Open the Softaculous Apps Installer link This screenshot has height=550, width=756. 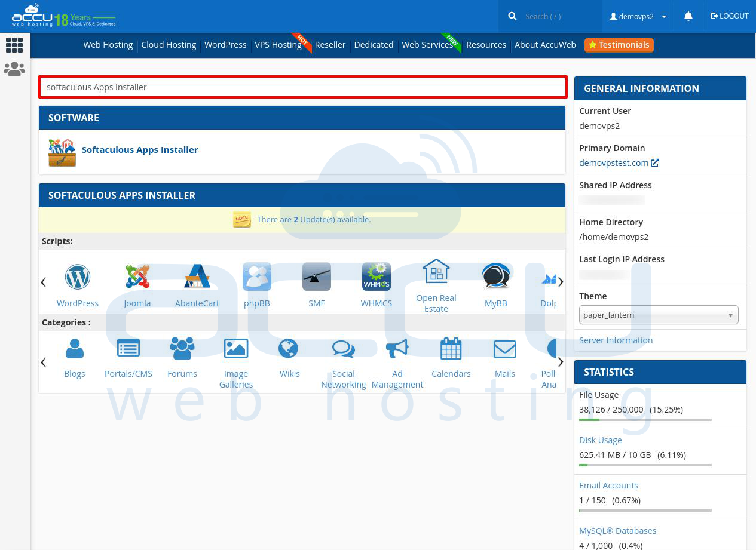pos(140,150)
